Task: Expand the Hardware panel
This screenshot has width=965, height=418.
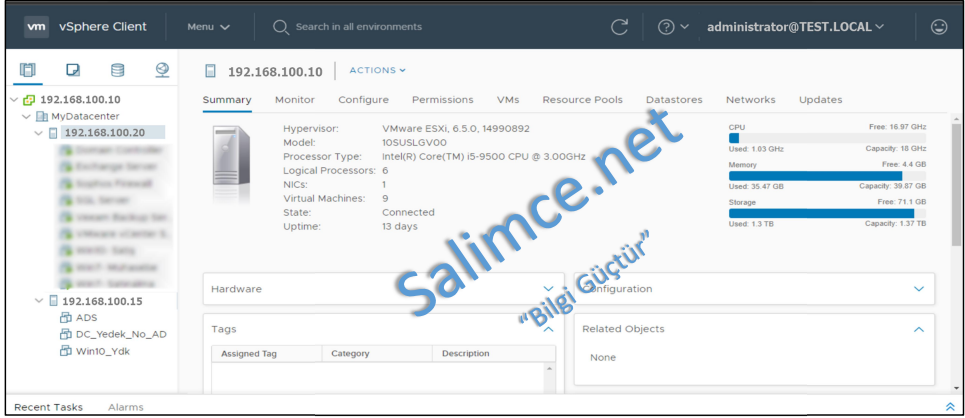Action: [x=547, y=289]
